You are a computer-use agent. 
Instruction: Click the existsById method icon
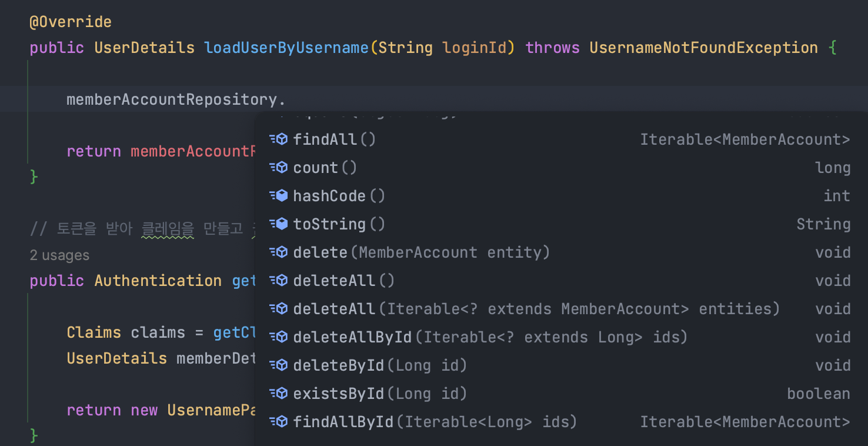point(279,393)
